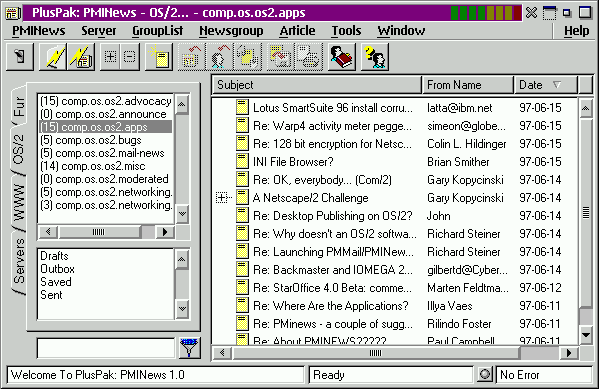Viewport: 599px width, 389px height.
Task: Click the filter funnel icon
Action: [x=189, y=347]
